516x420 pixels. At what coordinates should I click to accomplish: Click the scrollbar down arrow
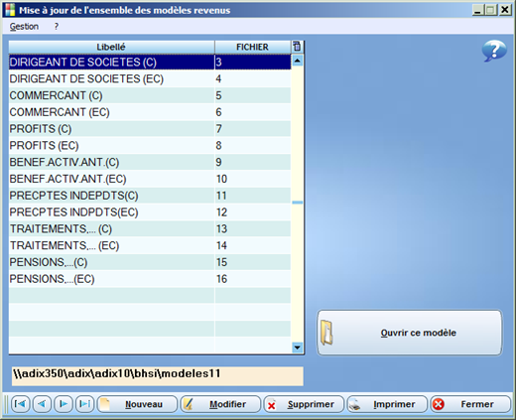point(298,348)
